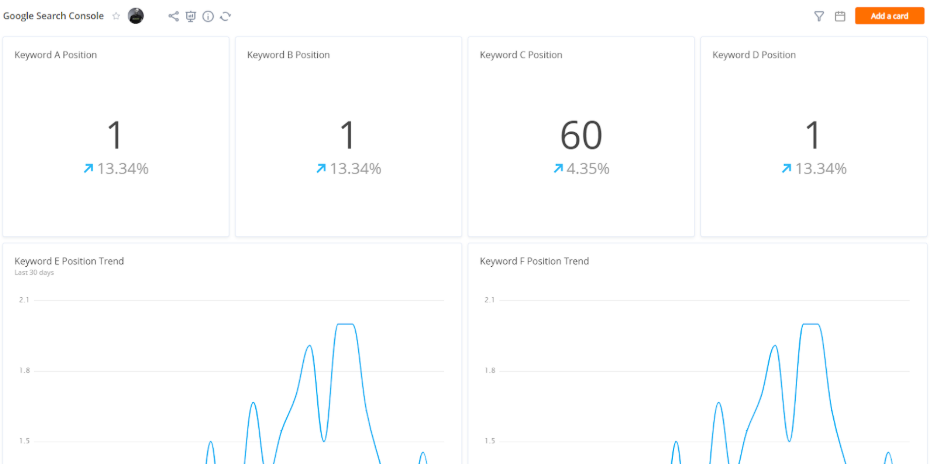Screen dimensions: 940x464
Task: Open the Keyword D Position card title
Action: (754, 55)
